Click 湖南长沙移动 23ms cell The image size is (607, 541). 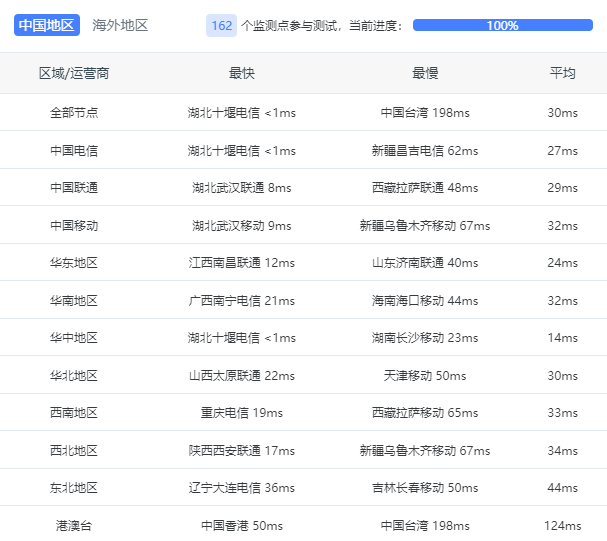pyautogui.click(x=425, y=338)
